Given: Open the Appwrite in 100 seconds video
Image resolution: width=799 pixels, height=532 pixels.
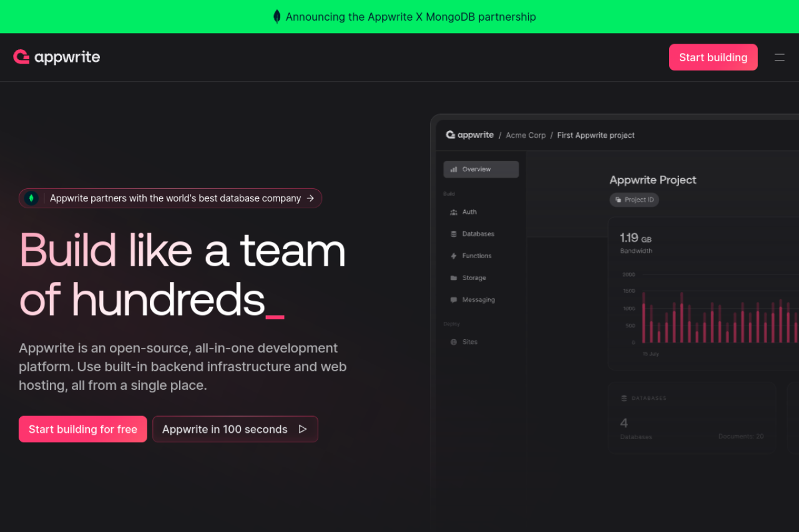Looking at the screenshot, I should tap(225, 429).
